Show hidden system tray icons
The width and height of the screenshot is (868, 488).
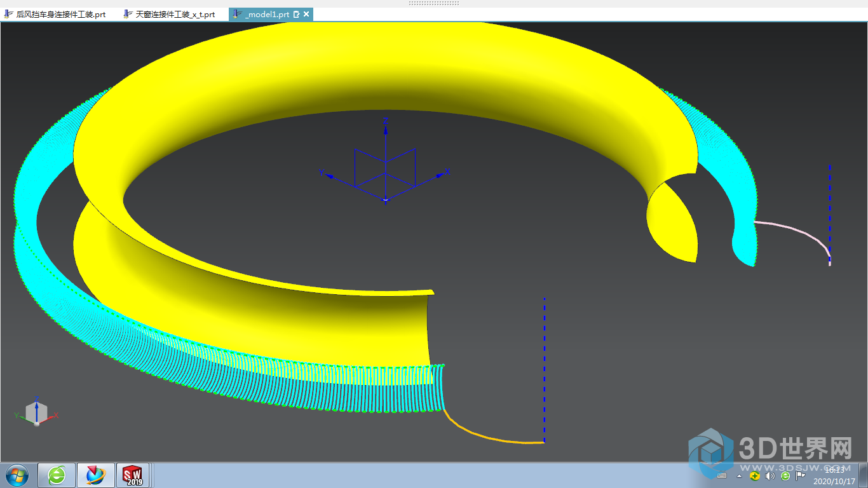(739, 476)
